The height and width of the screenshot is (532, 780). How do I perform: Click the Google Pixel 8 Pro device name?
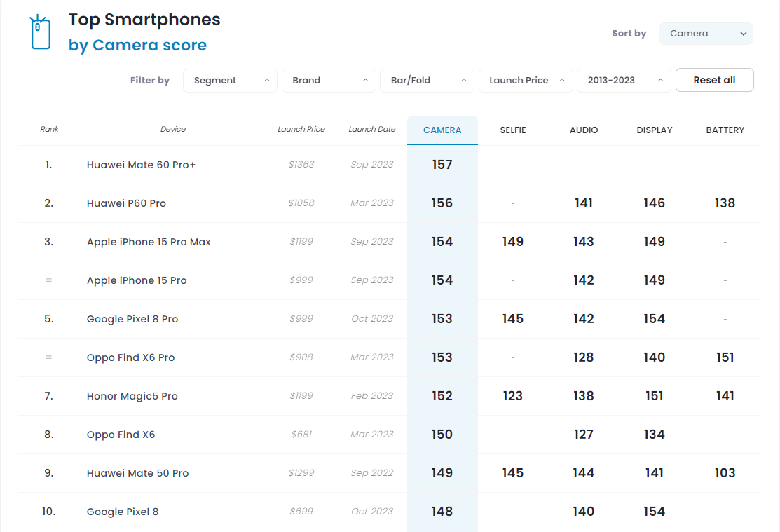click(x=132, y=319)
